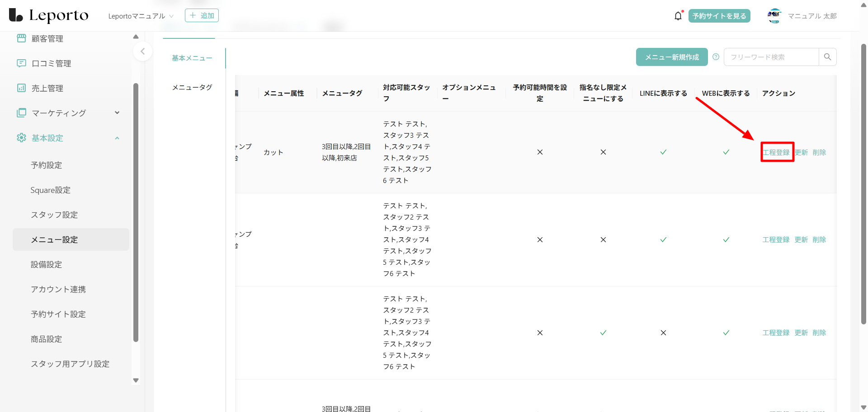868x412 pixels.
Task: Collapse the 基本設定 submenu chevron
Action: (117, 138)
